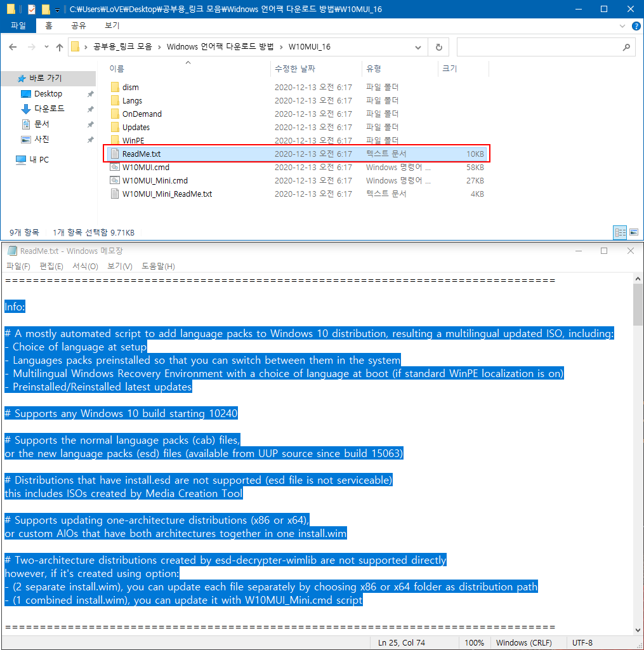Click the 'Info:' line in Notepad
This screenshot has width=644, height=650.
(x=15, y=307)
